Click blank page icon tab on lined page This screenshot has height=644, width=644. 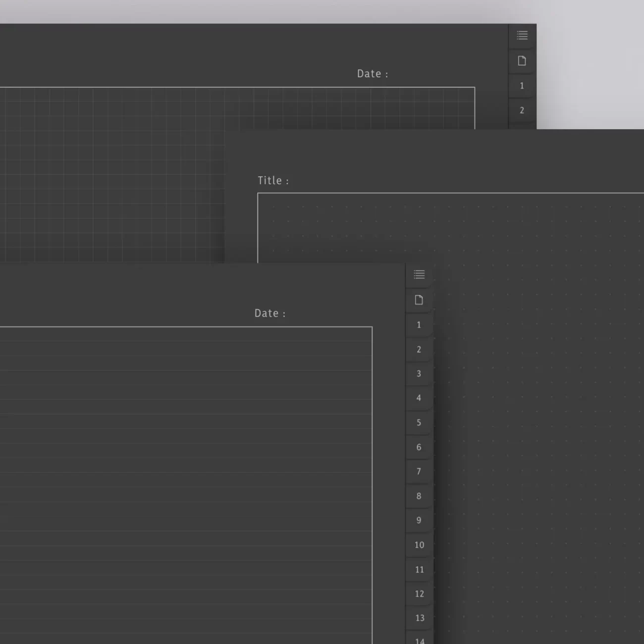click(x=419, y=300)
